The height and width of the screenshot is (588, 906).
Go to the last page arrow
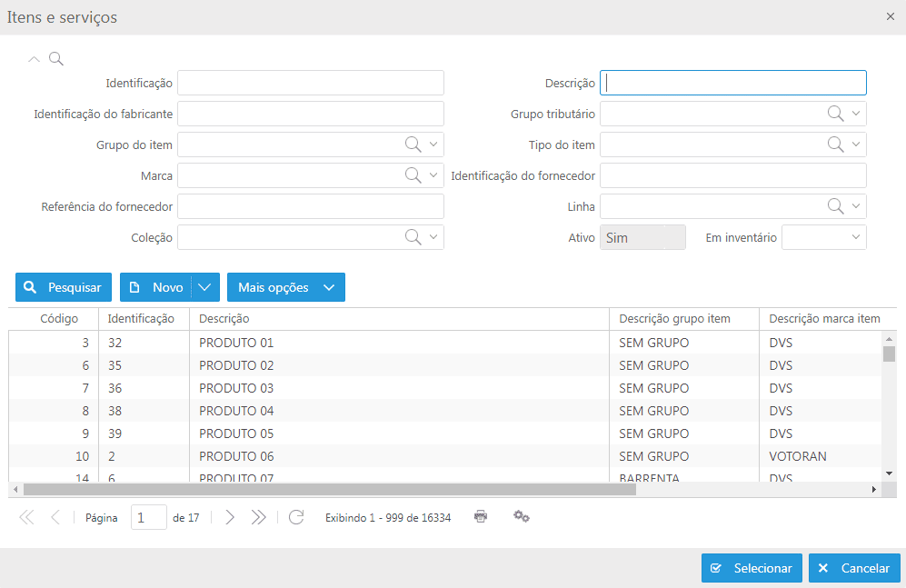(259, 517)
